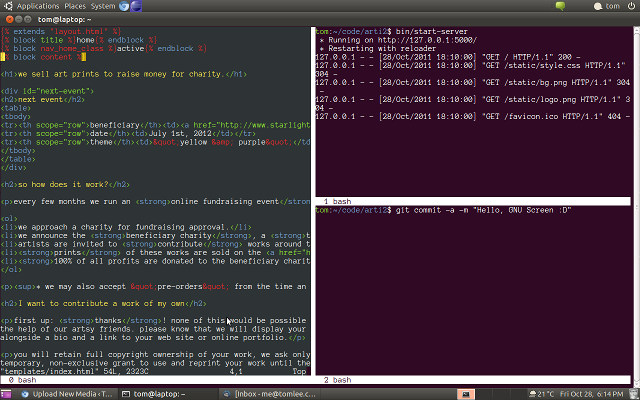Click 'Running on http://127.0.0.1:5000/' line
Screen dimensions: 640x400
[x=398, y=40]
